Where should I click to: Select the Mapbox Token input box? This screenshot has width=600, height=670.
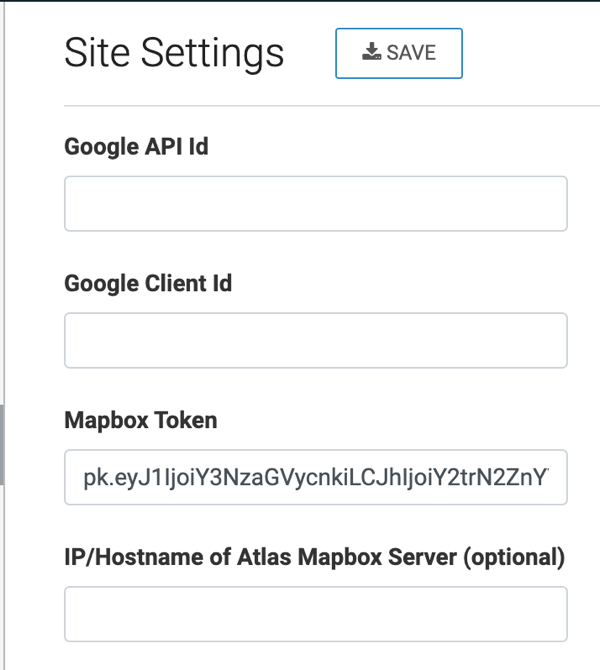[316, 477]
